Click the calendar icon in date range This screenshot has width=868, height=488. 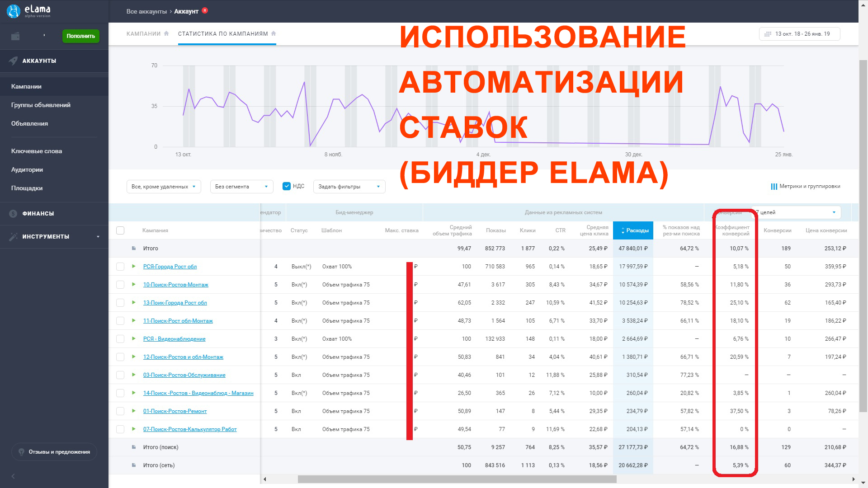(768, 34)
